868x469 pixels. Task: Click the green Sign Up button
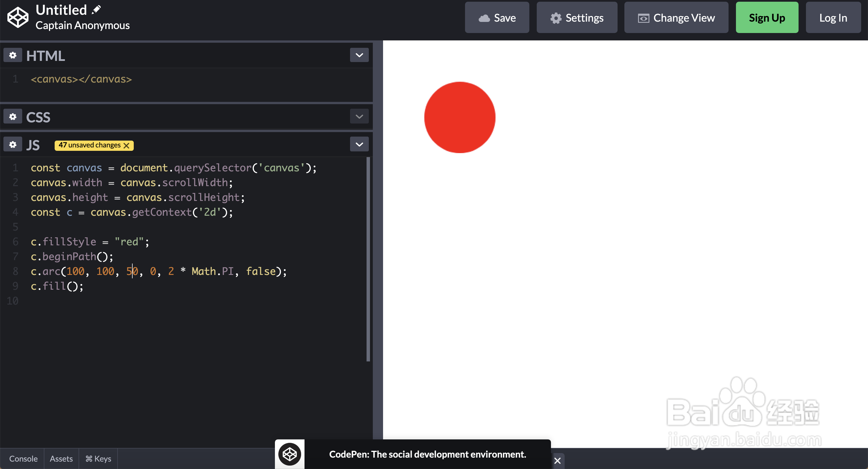(x=767, y=18)
